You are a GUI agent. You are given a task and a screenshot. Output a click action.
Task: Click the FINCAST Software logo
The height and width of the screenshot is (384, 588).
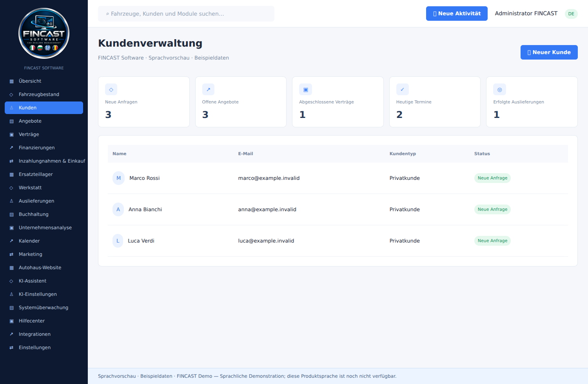(x=44, y=33)
